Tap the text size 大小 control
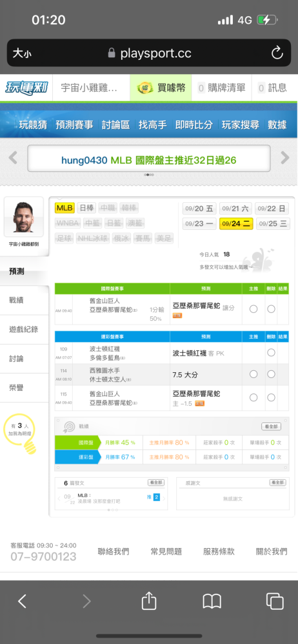Image resolution: width=298 pixels, height=644 pixels. (21, 53)
